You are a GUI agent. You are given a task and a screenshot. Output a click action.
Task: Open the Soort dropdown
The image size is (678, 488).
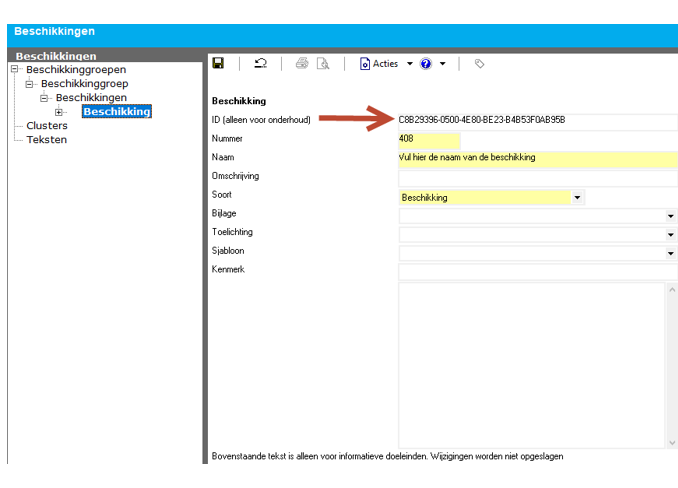(577, 198)
